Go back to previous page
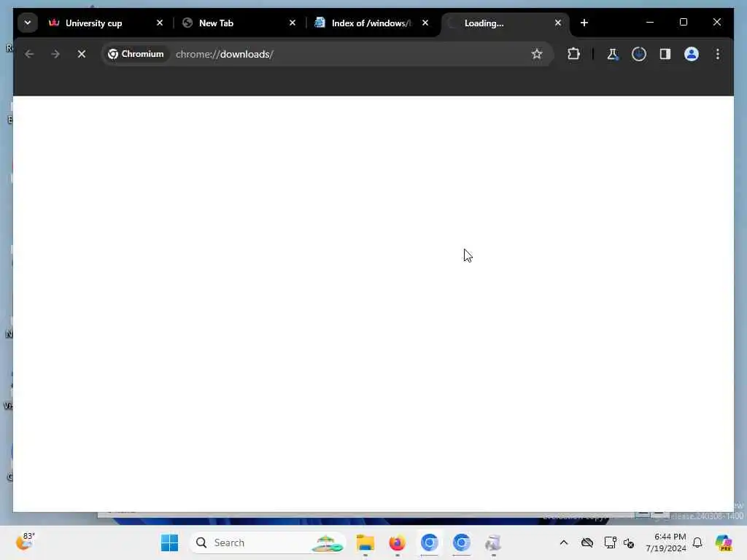Screen dimensions: 747x560 (29, 54)
